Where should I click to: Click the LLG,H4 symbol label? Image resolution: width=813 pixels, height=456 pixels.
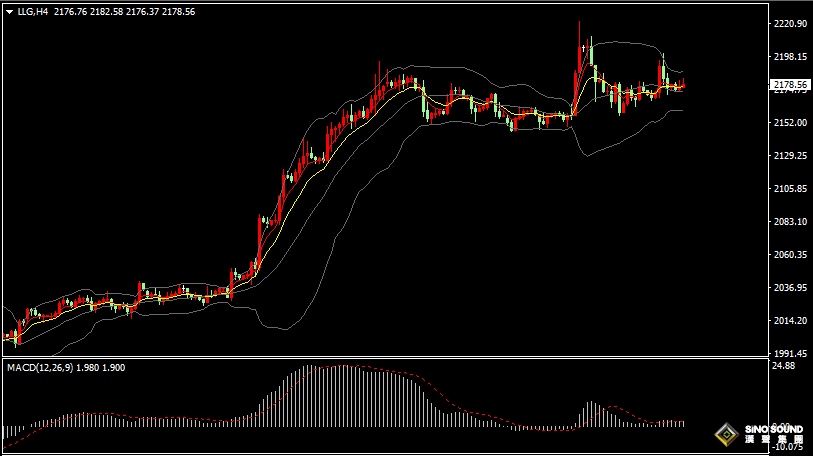tap(33, 11)
